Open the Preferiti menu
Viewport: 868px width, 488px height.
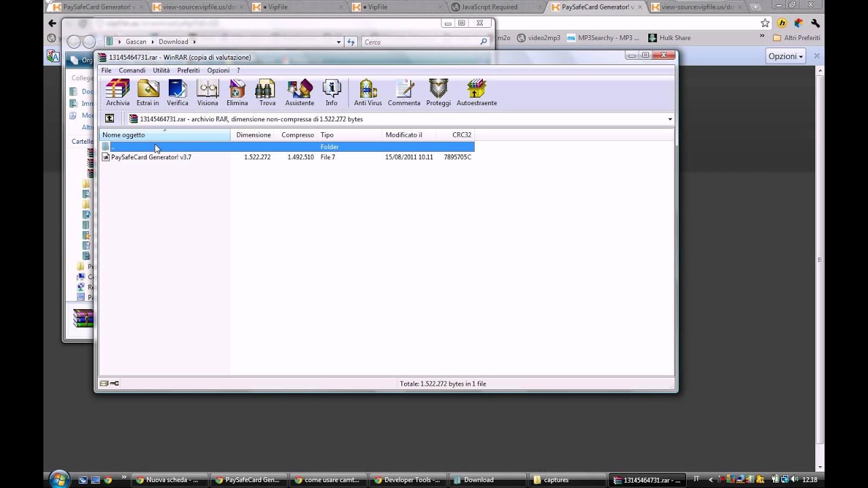click(189, 70)
